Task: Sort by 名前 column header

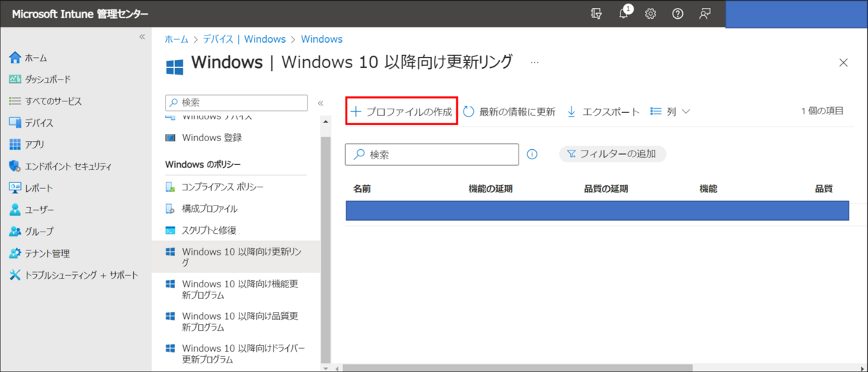Action: point(362,189)
